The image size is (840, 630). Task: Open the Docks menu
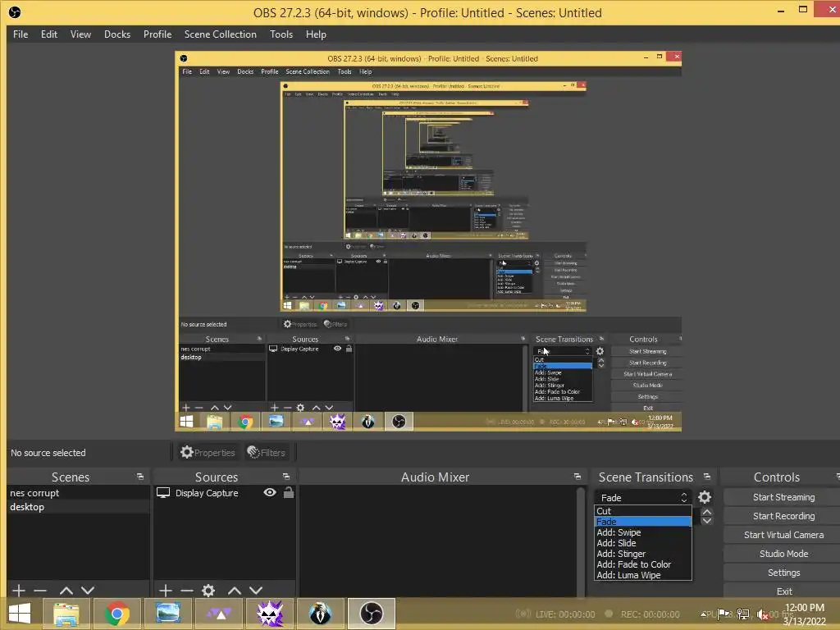(116, 34)
